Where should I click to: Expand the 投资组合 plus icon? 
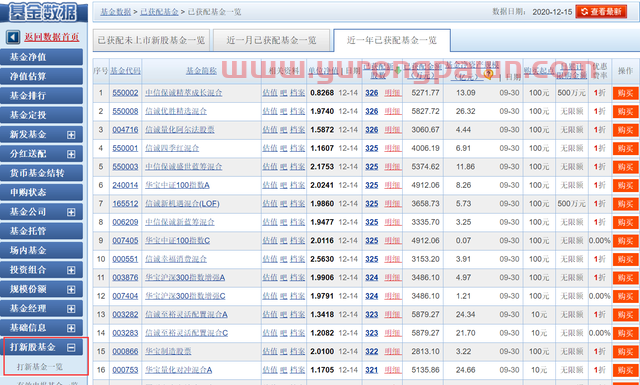click(71, 270)
